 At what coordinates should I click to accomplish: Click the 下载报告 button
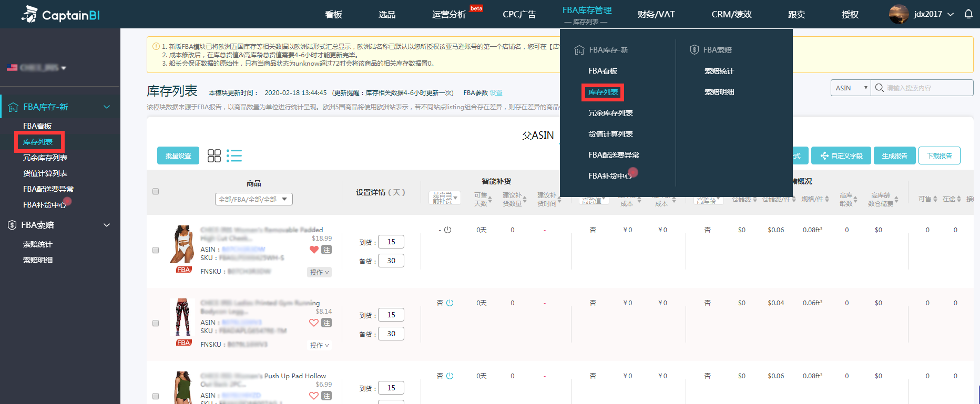[x=940, y=156]
